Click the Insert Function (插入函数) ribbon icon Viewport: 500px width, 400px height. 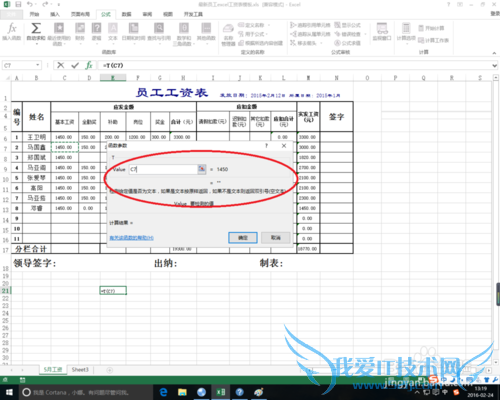(12, 32)
